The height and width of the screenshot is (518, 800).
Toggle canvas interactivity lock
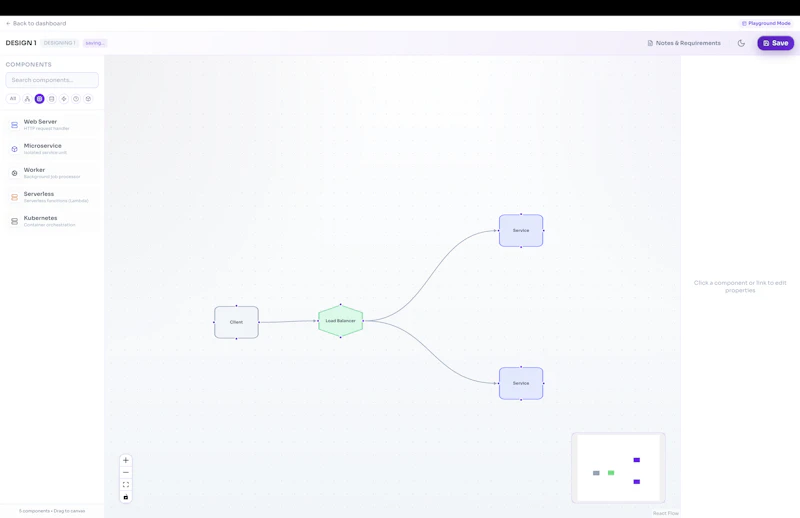click(x=126, y=497)
